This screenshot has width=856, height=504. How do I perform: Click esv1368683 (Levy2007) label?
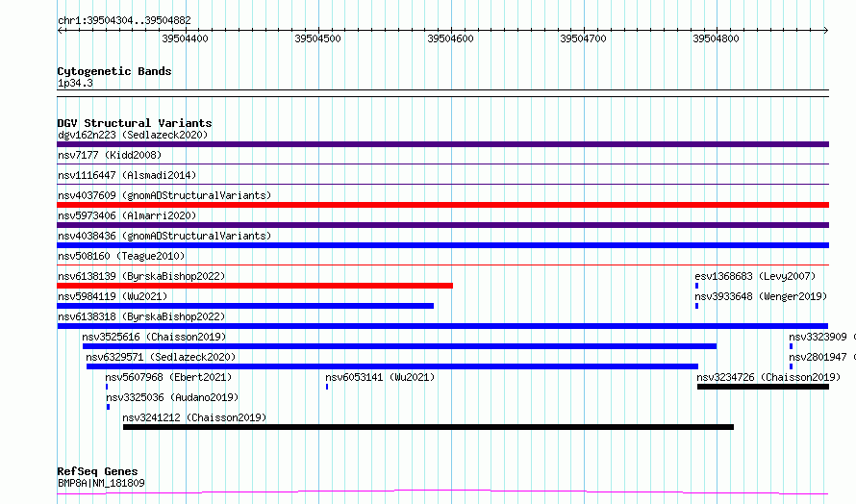click(x=755, y=276)
